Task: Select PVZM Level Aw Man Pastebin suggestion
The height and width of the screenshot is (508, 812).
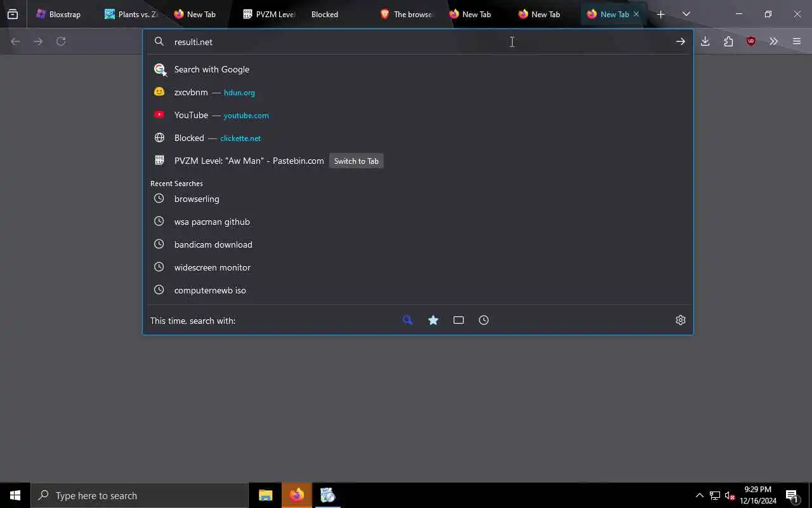Action: coord(417,161)
